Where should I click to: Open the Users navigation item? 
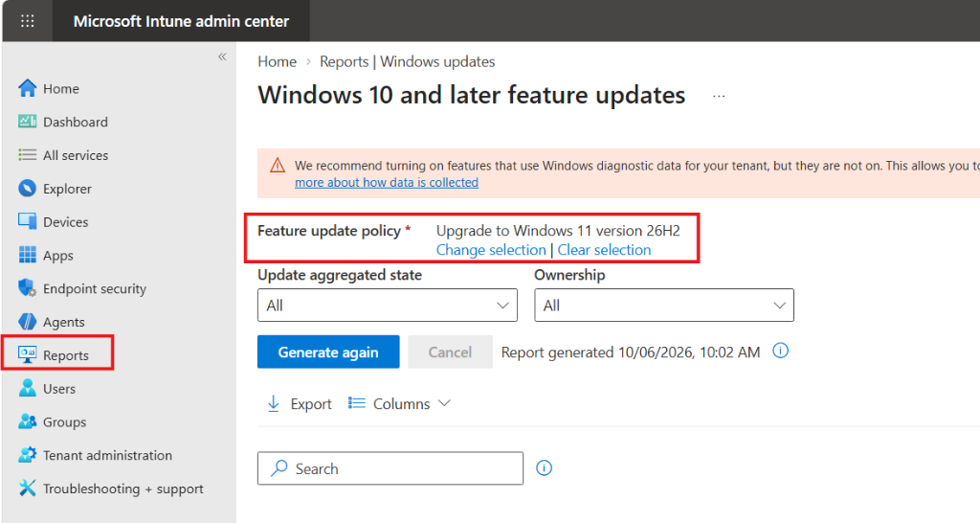tap(58, 389)
